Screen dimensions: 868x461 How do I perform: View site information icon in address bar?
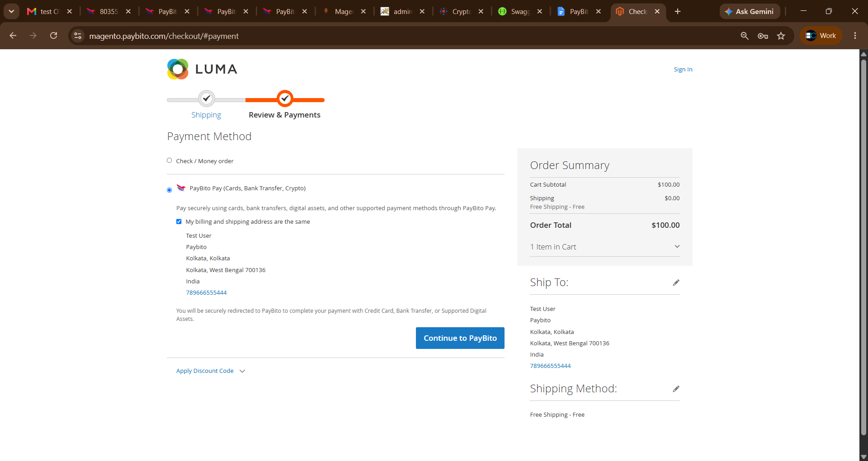[x=78, y=36]
